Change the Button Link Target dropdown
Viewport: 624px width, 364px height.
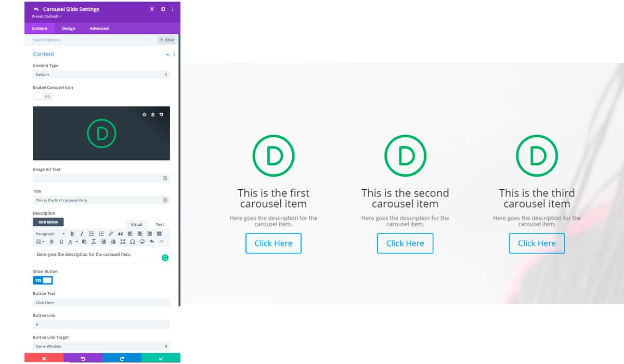[x=101, y=346]
